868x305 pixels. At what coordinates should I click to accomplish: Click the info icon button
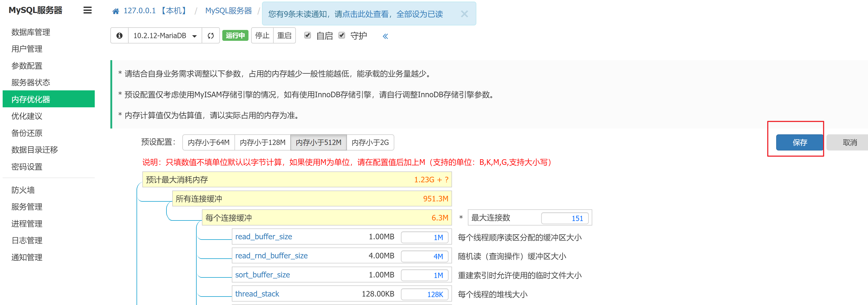[119, 36]
